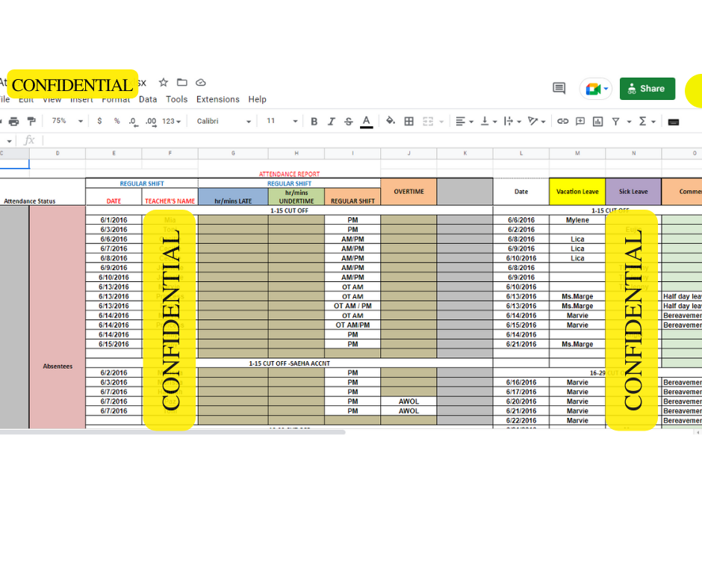Create a filter
Viewport: 702px width, 588px height.
[x=615, y=122]
